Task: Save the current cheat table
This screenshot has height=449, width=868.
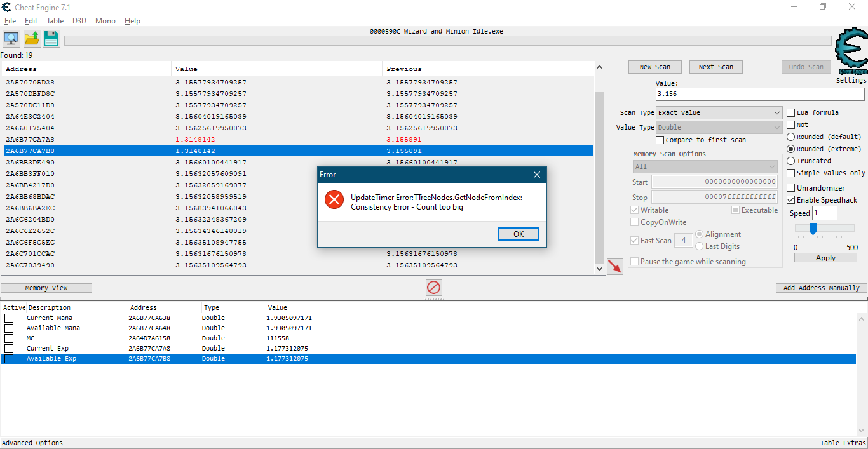Action: pyautogui.click(x=51, y=38)
